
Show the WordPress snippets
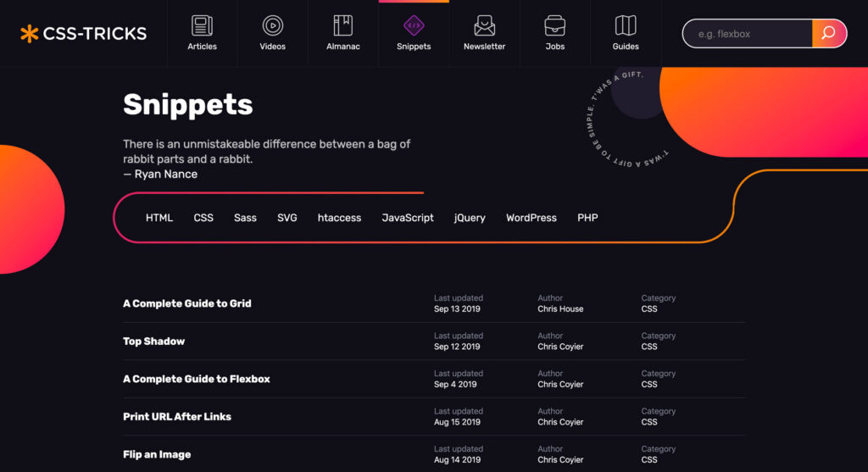pos(531,218)
